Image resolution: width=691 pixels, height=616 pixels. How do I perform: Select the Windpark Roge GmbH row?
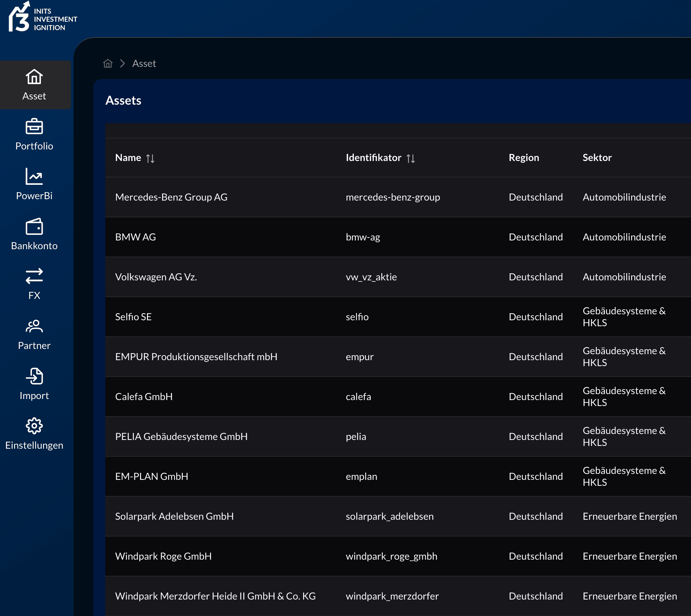tap(163, 556)
